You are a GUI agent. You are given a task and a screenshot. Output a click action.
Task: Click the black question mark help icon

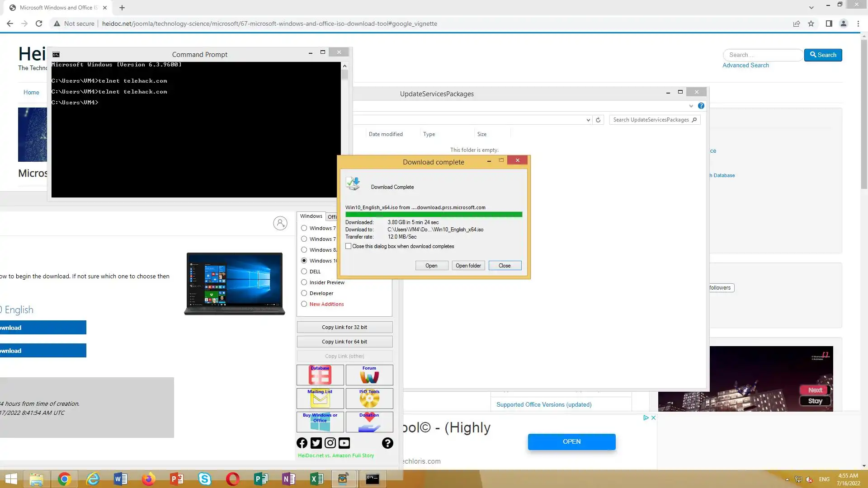(387, 443)
